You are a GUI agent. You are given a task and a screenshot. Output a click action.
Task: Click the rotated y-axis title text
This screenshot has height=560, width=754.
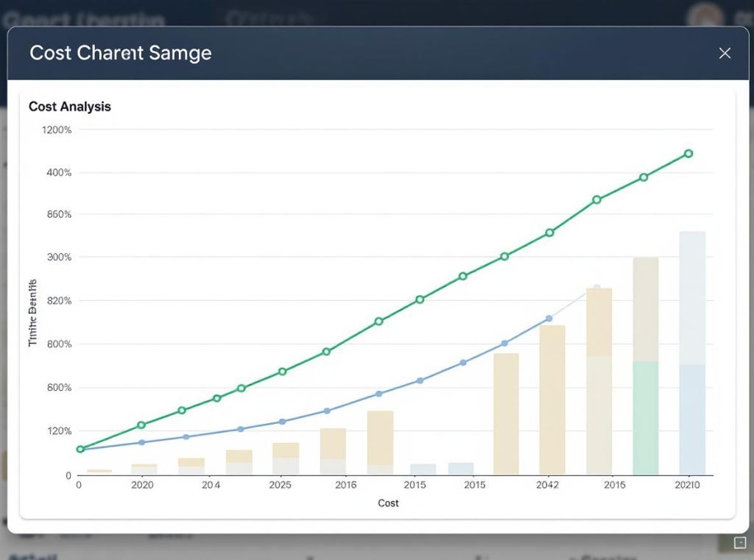pos(32,313)
